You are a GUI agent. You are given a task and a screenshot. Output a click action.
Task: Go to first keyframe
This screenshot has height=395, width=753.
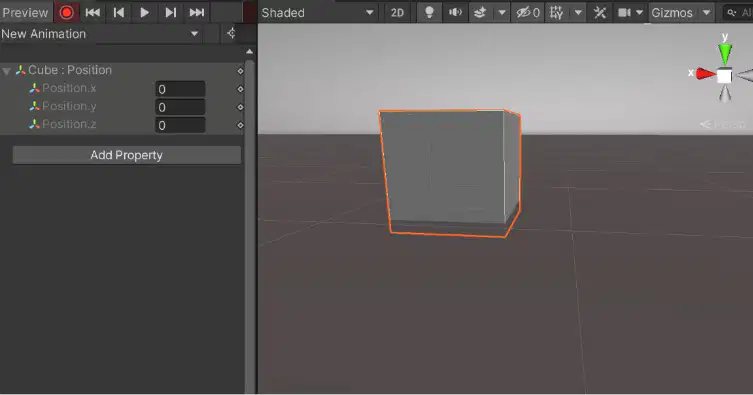point(92,12)
